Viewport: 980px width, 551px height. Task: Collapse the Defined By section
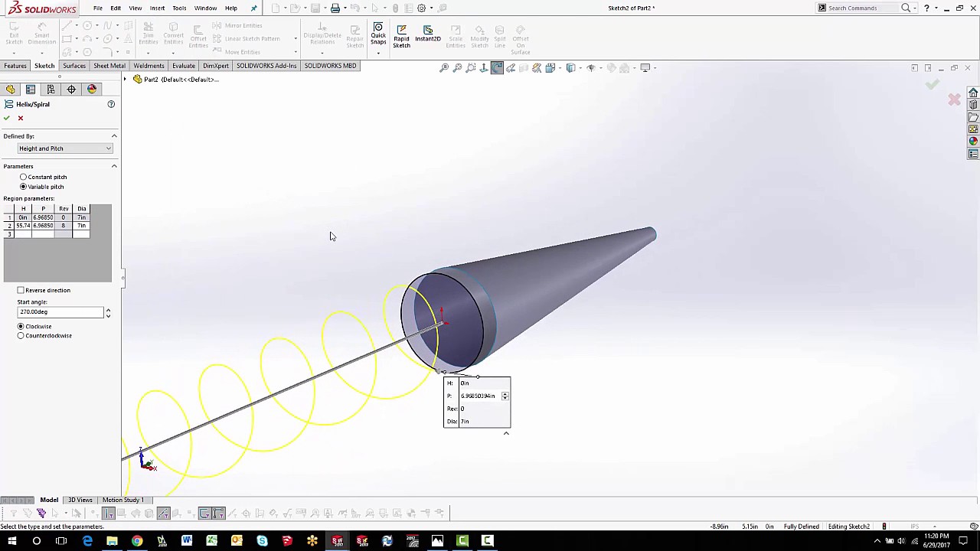point(114,136)
